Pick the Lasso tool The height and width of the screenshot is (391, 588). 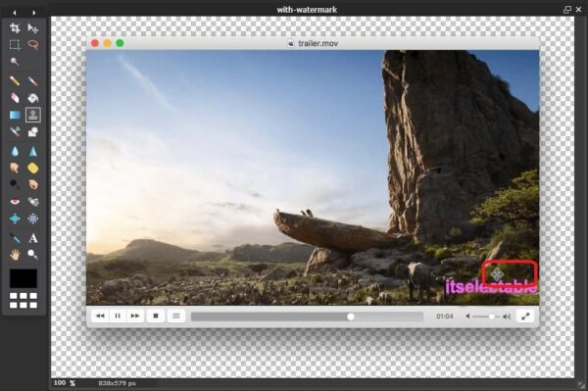click(33, 45)
